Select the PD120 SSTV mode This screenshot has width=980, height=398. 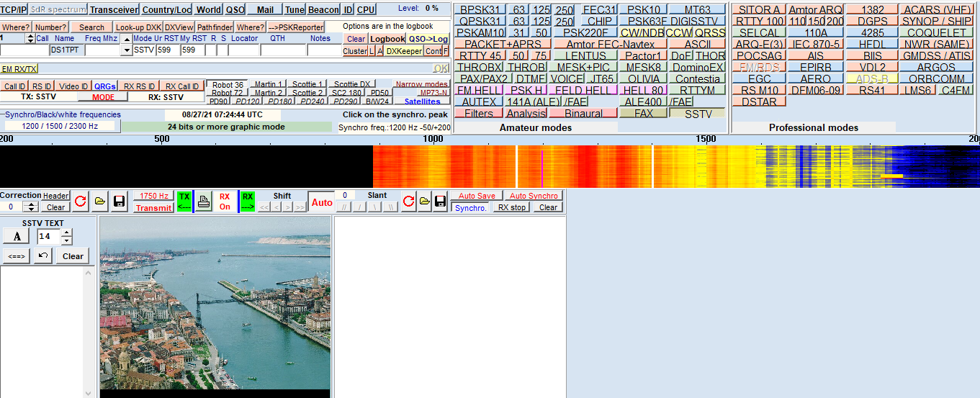248,101
